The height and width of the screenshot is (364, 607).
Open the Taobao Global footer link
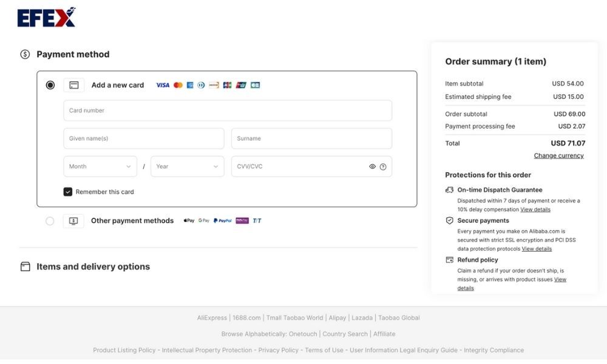tap(399, 318)
